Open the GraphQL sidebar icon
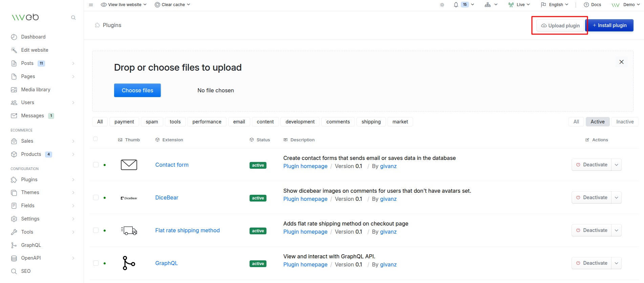This screenshot has height=283, width=644. (x=14, y=245)
